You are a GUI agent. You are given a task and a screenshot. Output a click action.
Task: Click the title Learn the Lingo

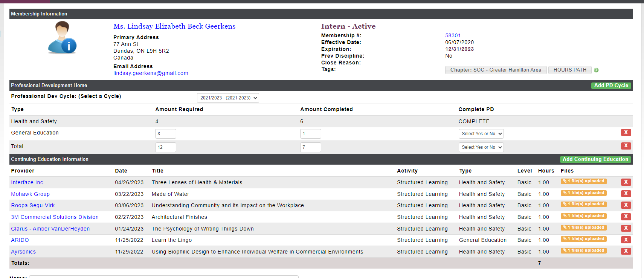pyautogui.click(x=172, y=240)
